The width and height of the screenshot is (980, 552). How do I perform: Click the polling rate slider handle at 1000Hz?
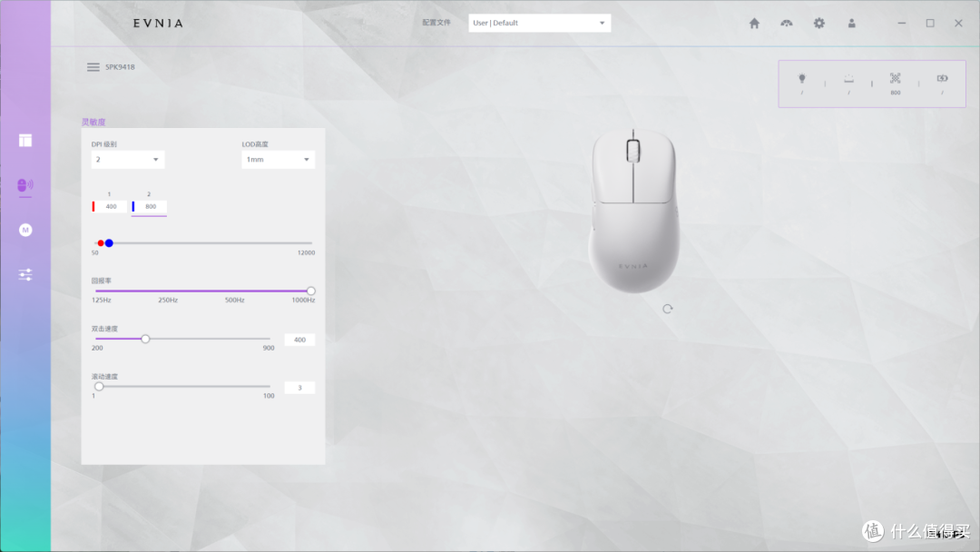coord(310,291)
